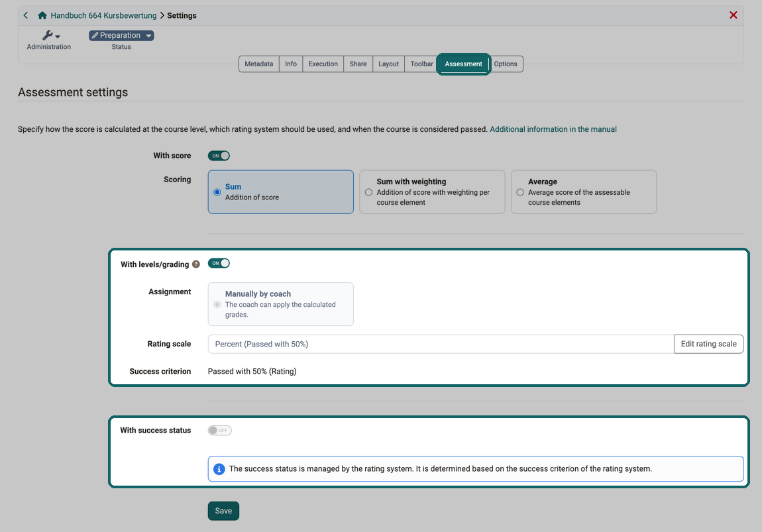The image size is (762, 532).
Task: Open the Metadata tab
Action: click(259, 64)
